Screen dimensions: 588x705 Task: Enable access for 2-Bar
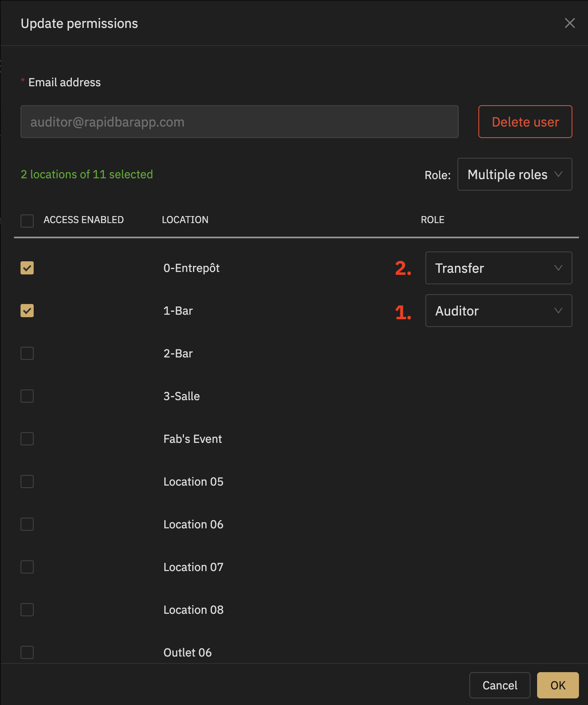[27, 353]
